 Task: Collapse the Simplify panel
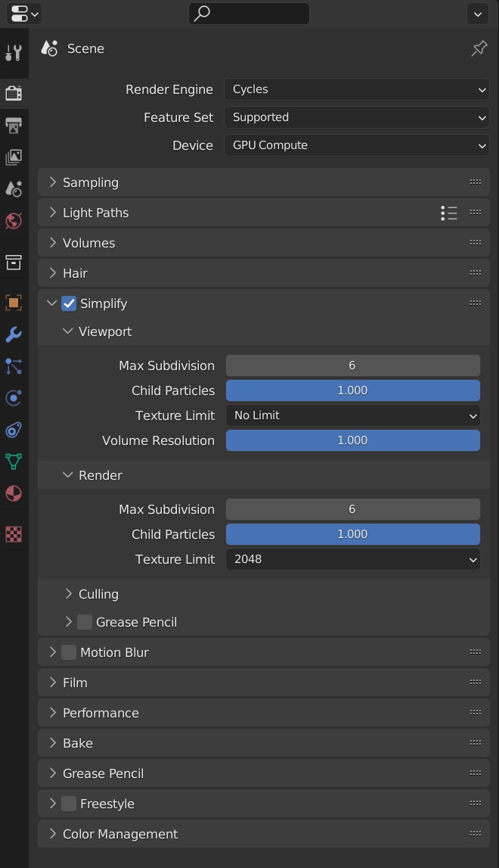click(x=52, y=303)
